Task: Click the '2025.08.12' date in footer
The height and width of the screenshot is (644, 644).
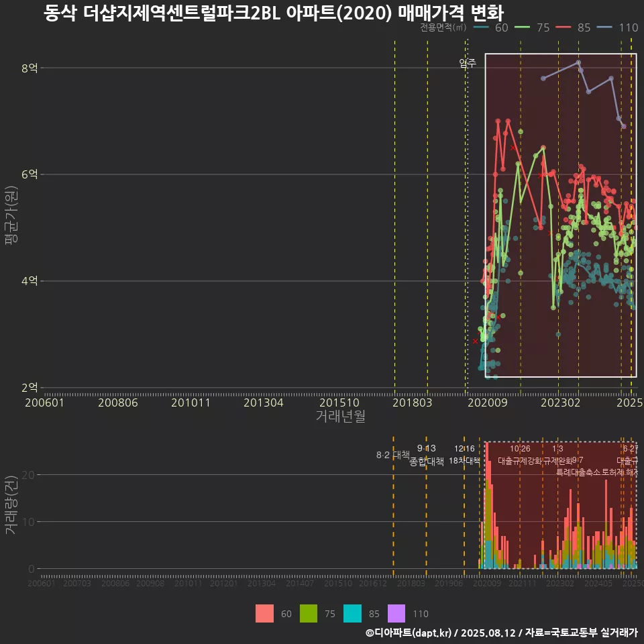Action: pyautogui.click(x=488, y=633)
